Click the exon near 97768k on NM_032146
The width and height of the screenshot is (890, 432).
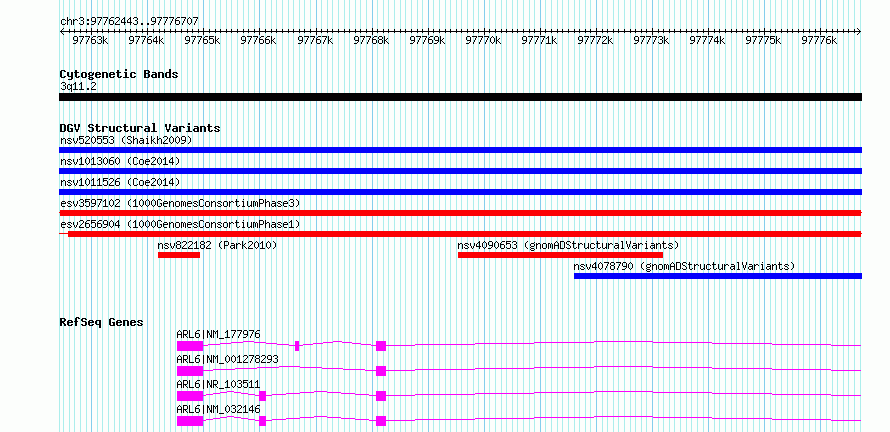pyautogui.click(x=381, y=421)
